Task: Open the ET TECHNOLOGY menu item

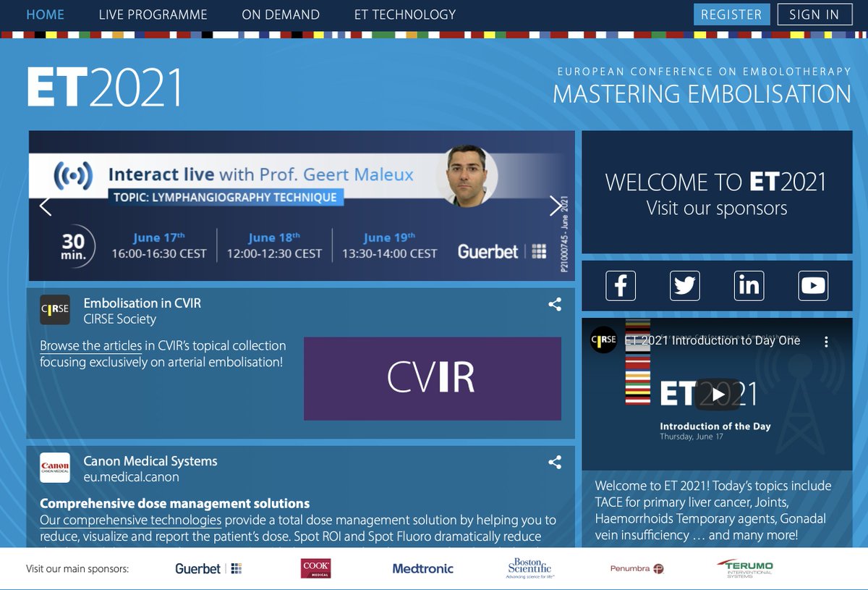Action: (x=405, y=14)
